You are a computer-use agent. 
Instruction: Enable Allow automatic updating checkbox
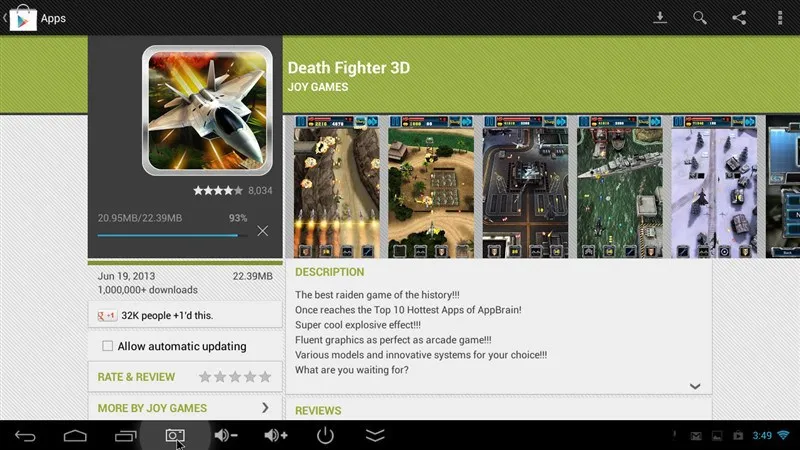pos(107,346)
